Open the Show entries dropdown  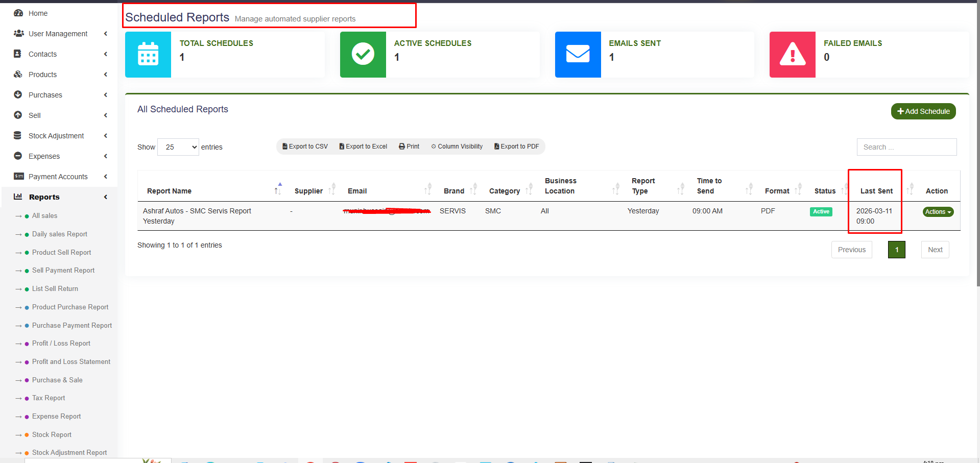(x=178, y=147)
